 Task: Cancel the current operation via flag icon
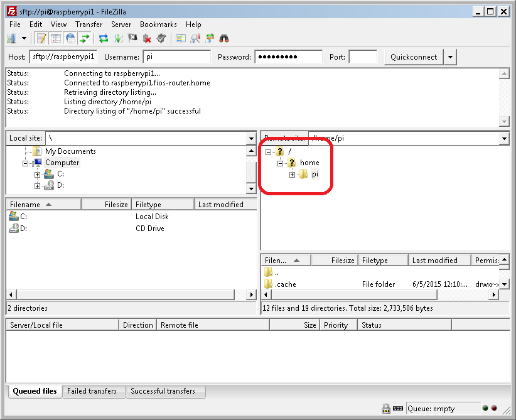tap(132, 38)
